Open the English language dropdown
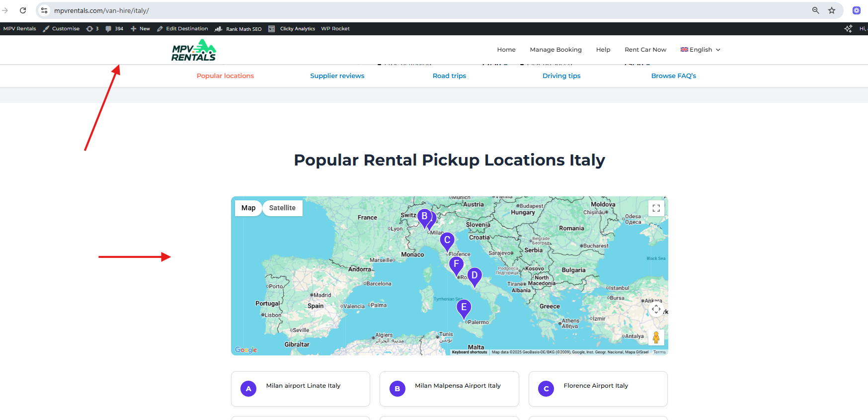The image size is (868, 420). click(700, 50)
